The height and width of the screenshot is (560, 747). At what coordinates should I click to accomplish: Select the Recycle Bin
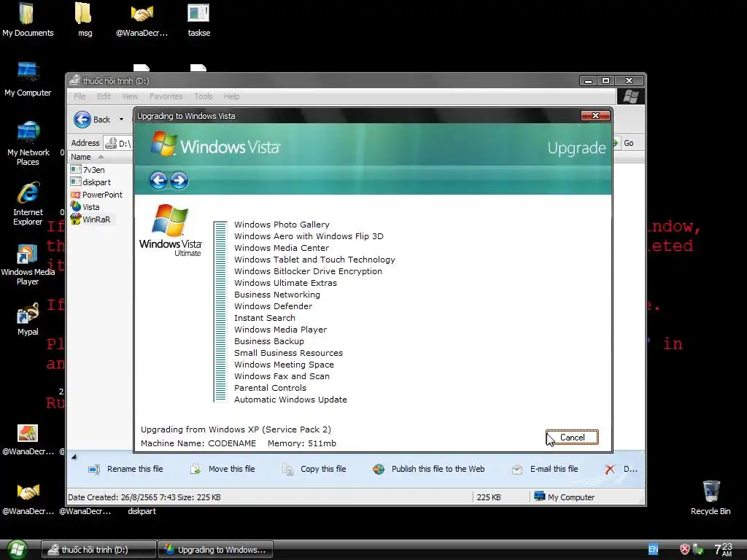pyautogui.click(x=711, y=497)
